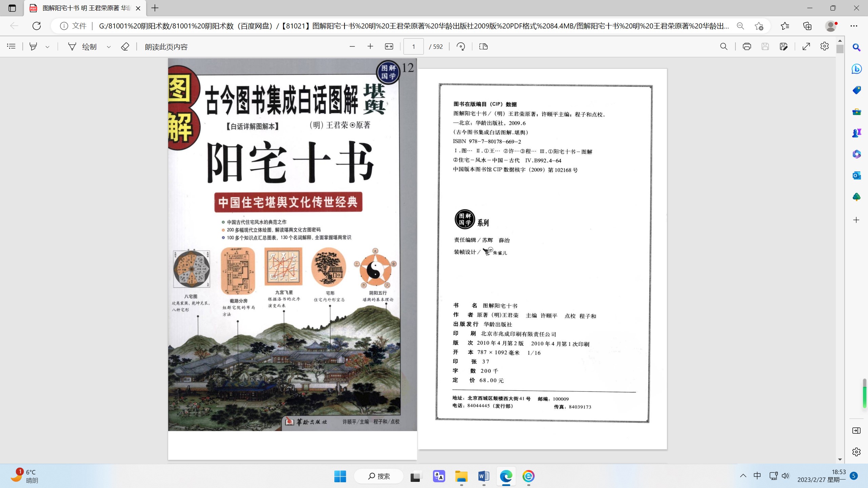This screenshot has height=488, width=868.
Task: Select the 图解阳宅十书 PDF tab
Action: 85,8
